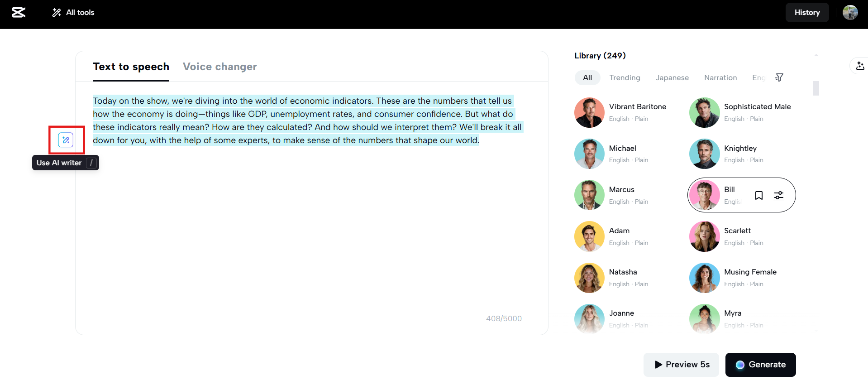The width and height of the screenshot is (868, 385).
Task: Play the Preview 5s audio
Action: [681, 365]
